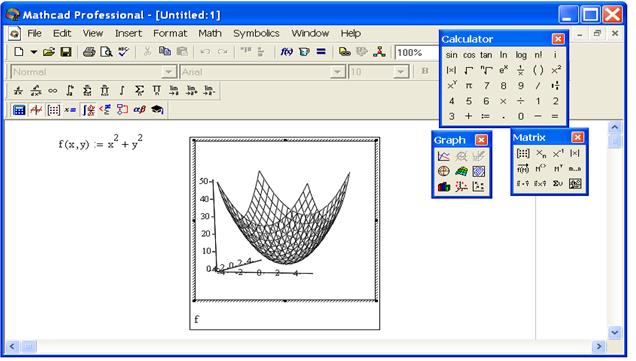This screenshot has height=361, width=636.
Task: Insert the indefinite integral operator
Action: point(122,90)
